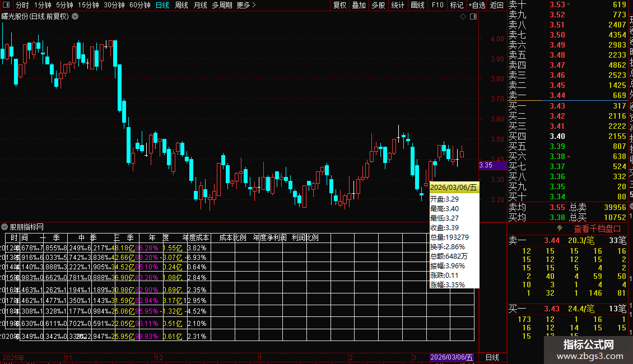633x364 pixels.
Task: Activate the 画线 drawing tool
Action: point(417,5)
